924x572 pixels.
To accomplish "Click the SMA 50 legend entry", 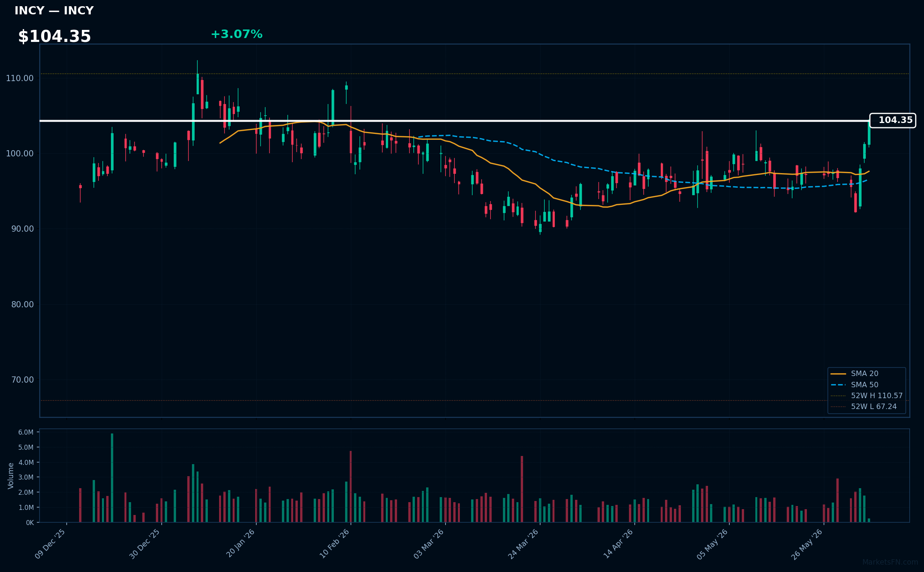I will tap(855, 385).
